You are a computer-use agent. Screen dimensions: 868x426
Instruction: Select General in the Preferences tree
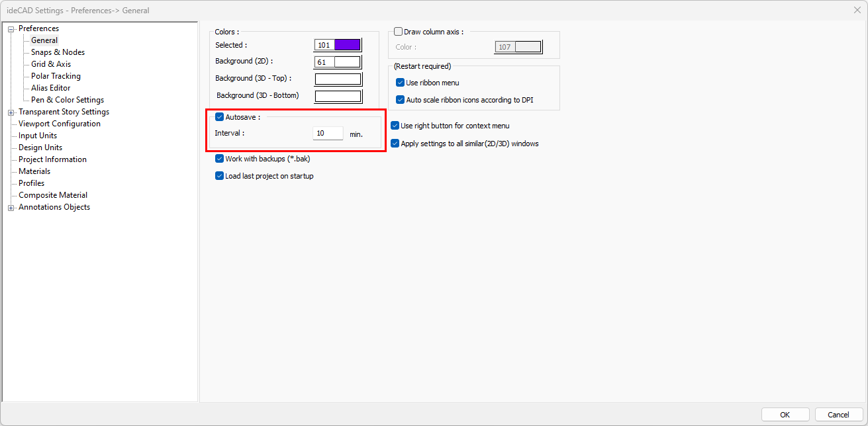[x=44, y=40]
